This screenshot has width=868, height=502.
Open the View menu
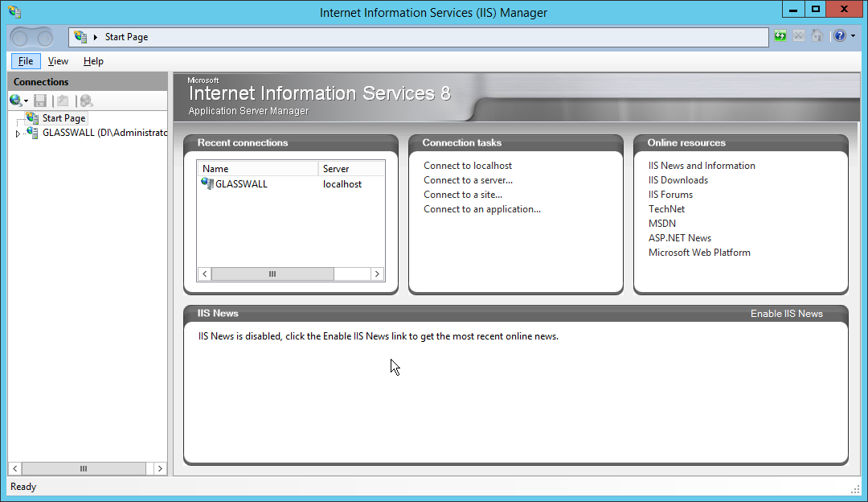click(58, 61)
